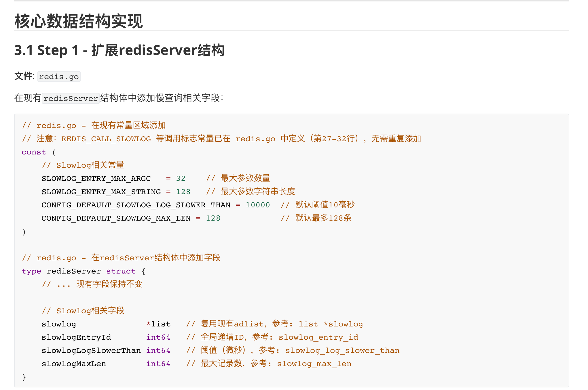588x390 pixels.
Task: Click the redis.go inline code label
Action: click(x=59, y=77)
